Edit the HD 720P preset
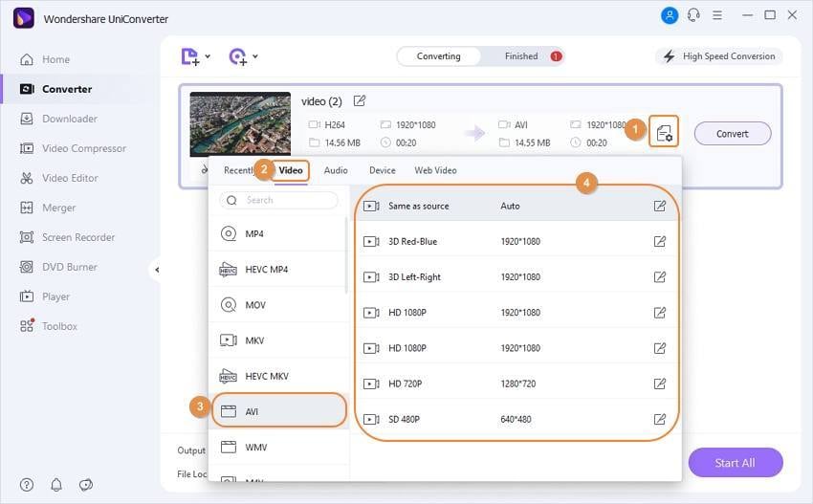This screenshot has height=504, width=813. click(660, 383)
